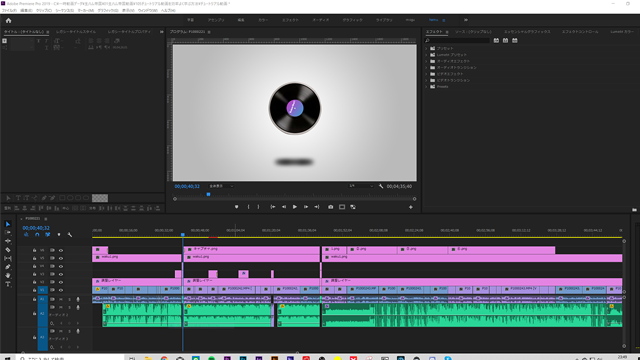Toggle V1 track targeting

[42, 290]
